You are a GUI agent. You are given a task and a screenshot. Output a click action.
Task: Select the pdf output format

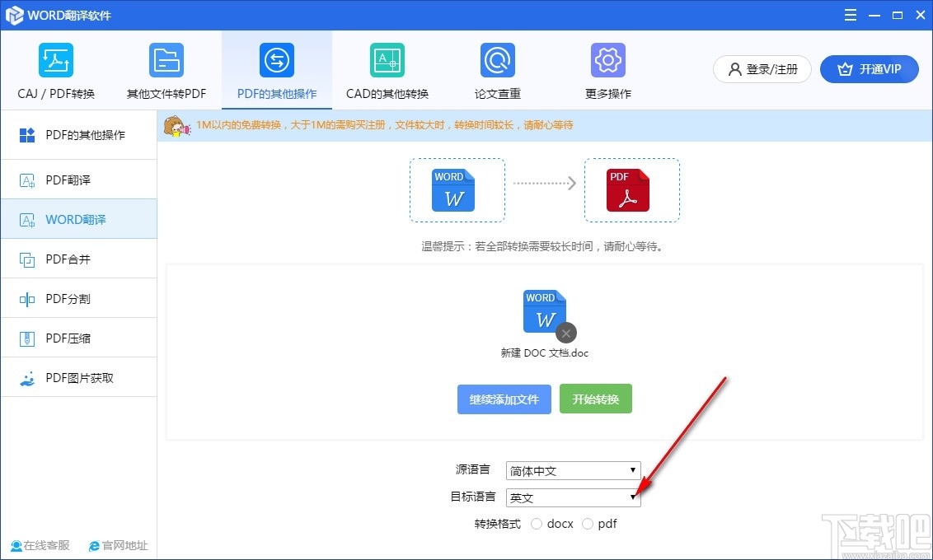click(588, 524)
